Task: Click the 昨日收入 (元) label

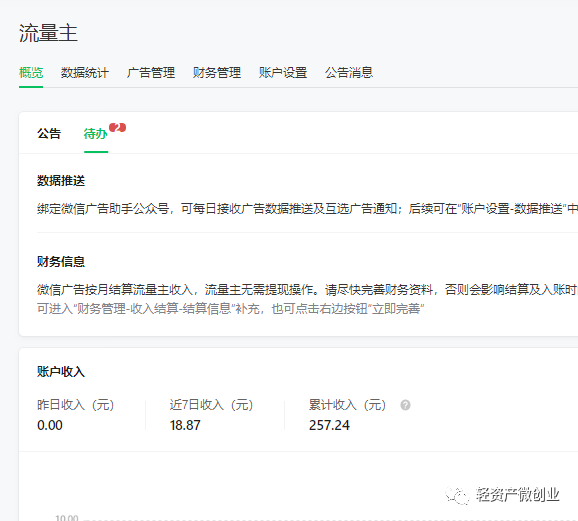Action: (x=76, y=405)
